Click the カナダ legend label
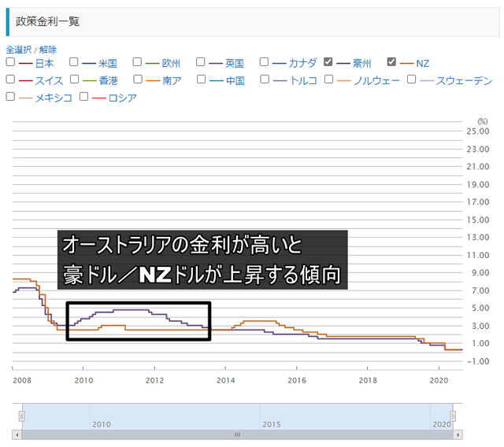This screenshot has height=447, width=504. 302,63
